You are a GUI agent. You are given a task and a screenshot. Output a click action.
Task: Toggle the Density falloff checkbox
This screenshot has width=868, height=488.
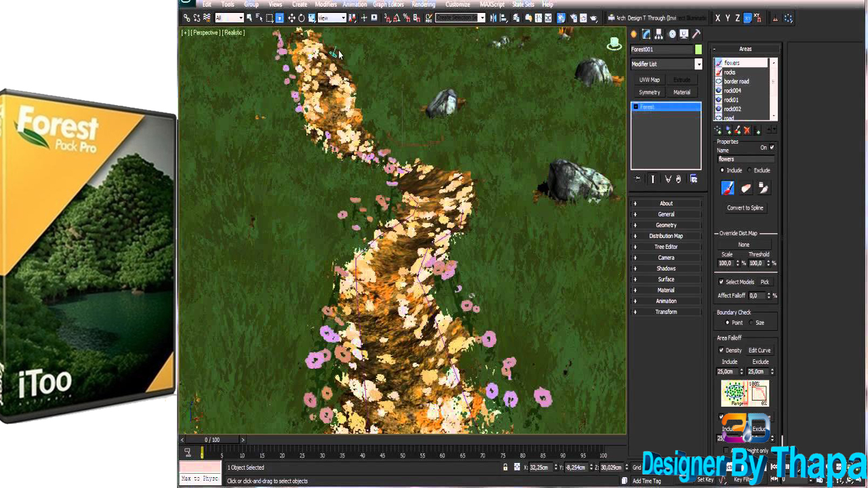721,350
